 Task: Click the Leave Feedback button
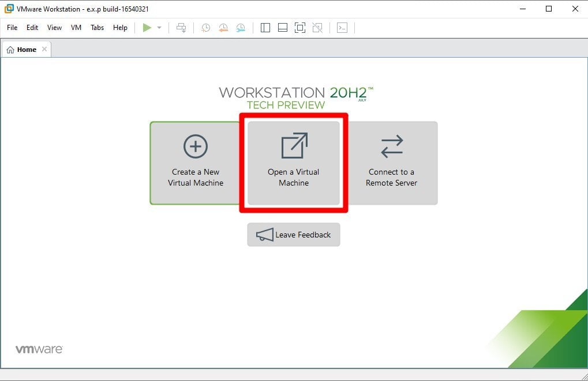(294, 235)
